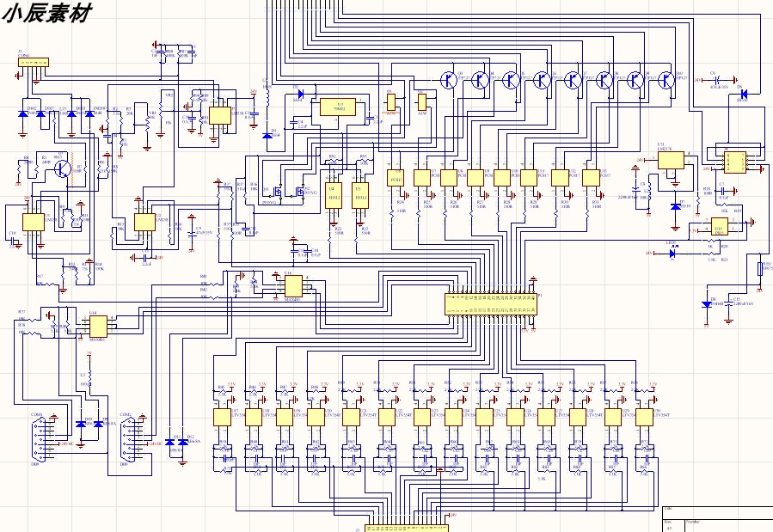Select the U13 PC817 optocoupler

tap(591, 178)
